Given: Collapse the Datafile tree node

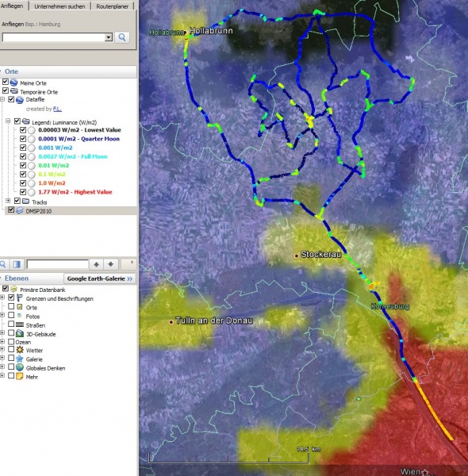Looking at the screenshot, I should pyautogui.click(x=2, y=99).
